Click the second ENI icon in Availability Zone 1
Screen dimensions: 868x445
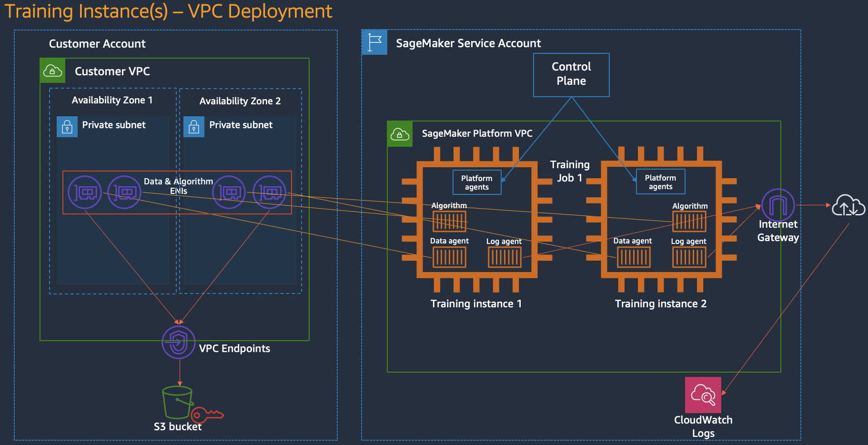click(124, 192)
